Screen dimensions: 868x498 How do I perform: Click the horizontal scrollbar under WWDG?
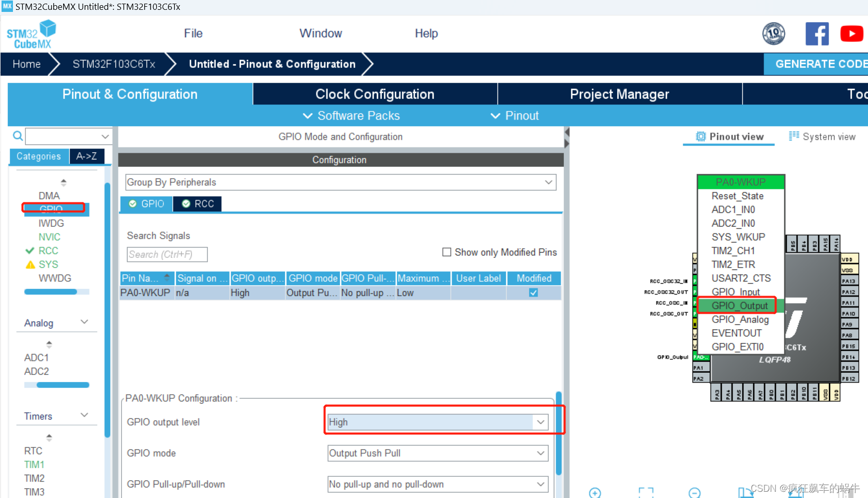click(51, 292)
